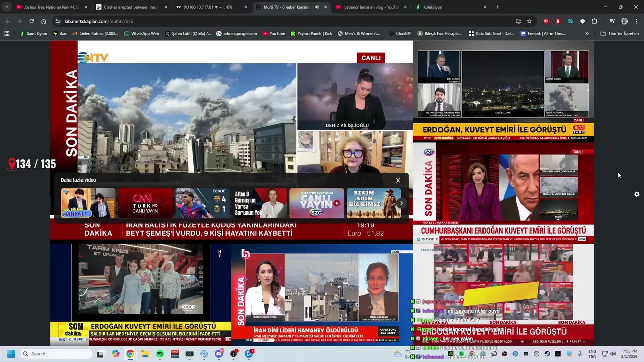Click the CNN Türk live stream panel
Viewport: 644px width, 362px height.
(503, 90)
